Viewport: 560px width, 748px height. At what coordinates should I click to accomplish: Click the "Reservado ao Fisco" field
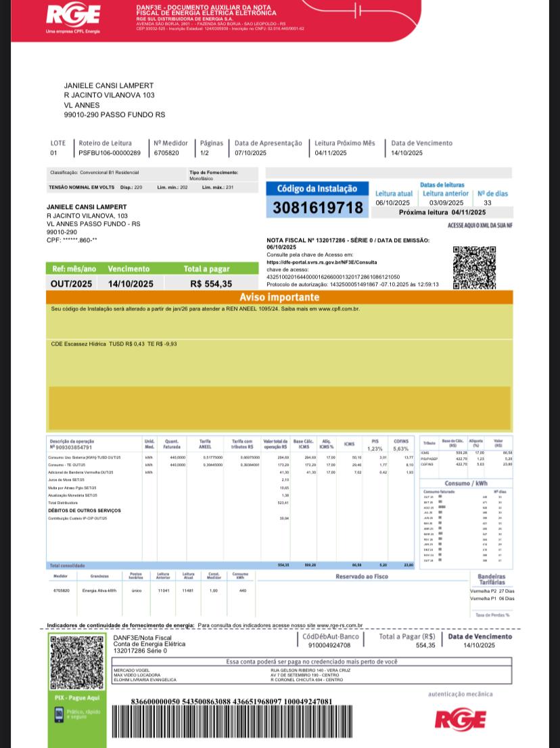362,576
